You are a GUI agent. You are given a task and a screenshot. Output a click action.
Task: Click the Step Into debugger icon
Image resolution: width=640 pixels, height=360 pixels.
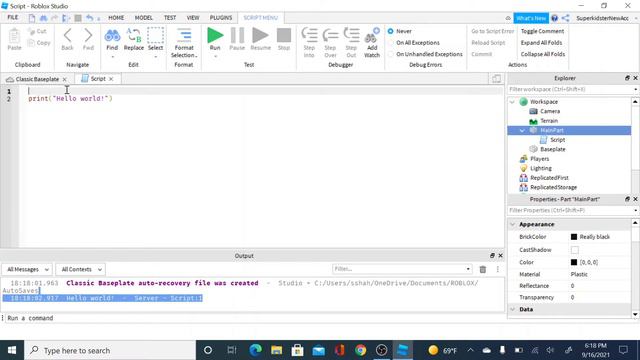[x=309, y=36]
